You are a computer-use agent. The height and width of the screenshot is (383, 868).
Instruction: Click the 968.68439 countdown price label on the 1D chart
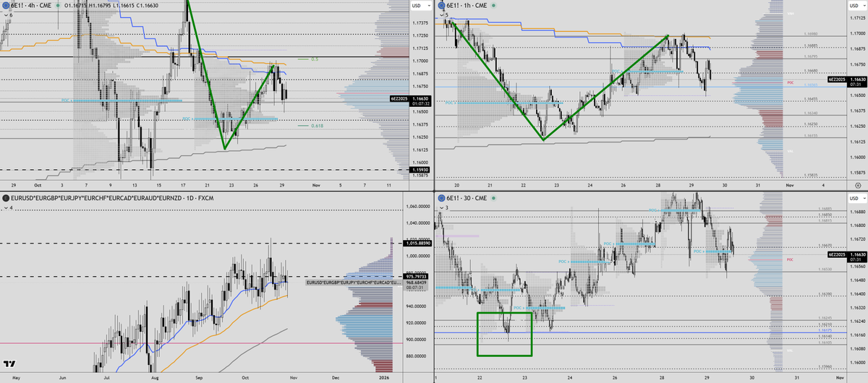click(414, 284)
